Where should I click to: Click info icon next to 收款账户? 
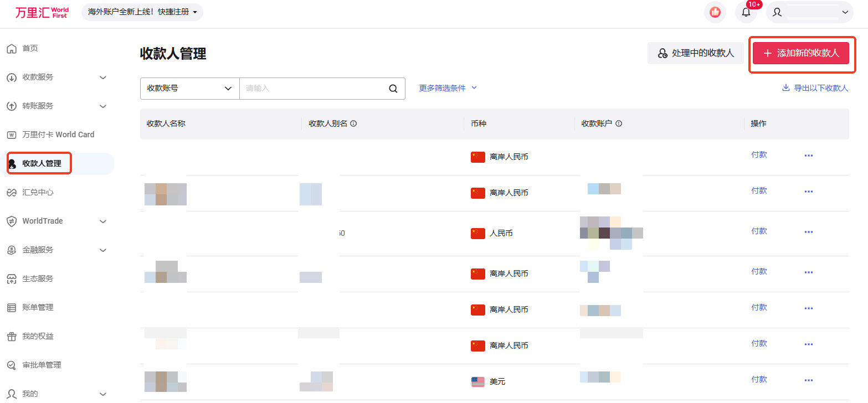pyautogui.click(x=619, y=124)
